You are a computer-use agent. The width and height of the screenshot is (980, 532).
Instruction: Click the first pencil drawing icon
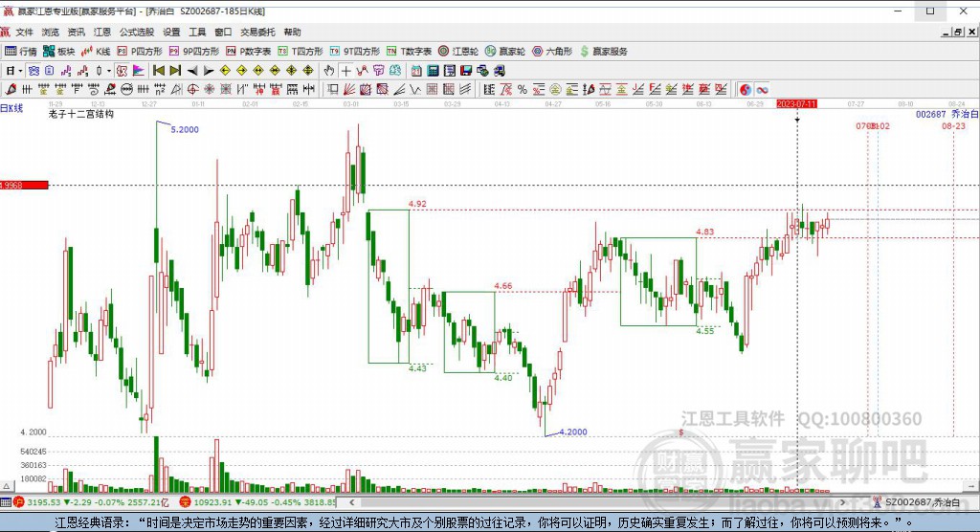click(10, 89)
